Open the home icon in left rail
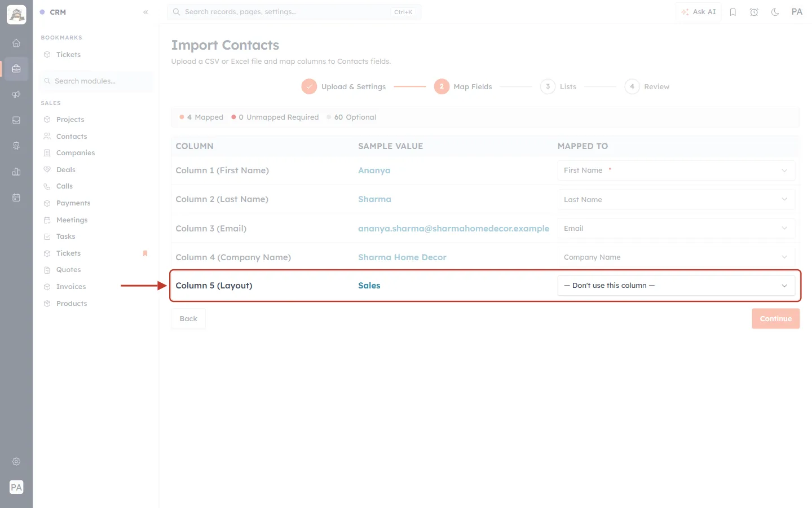Image resolution: width=812 pixels, height=508 pixels. click(x=16, y=43)
